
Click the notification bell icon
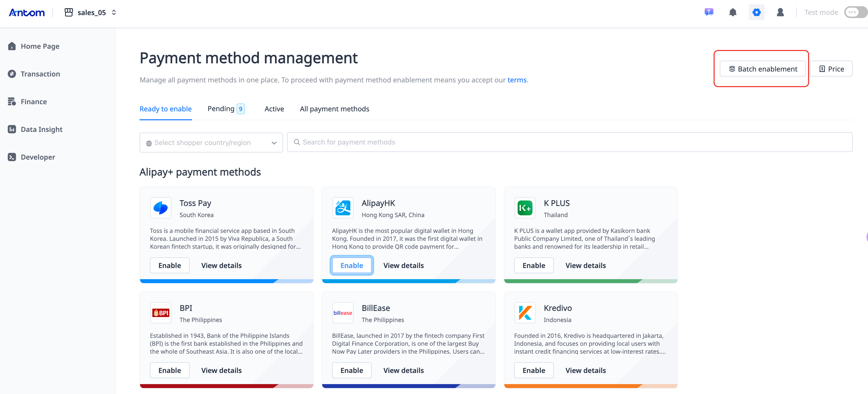(733, 12)
